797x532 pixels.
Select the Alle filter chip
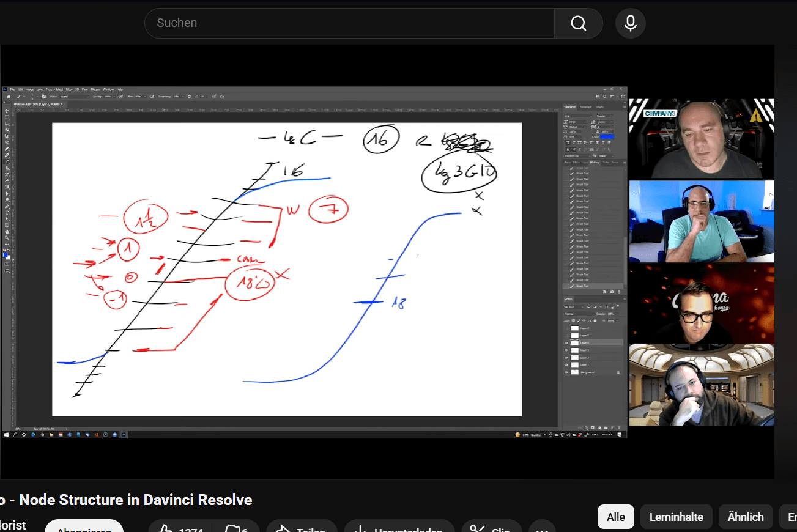point(616,517)
